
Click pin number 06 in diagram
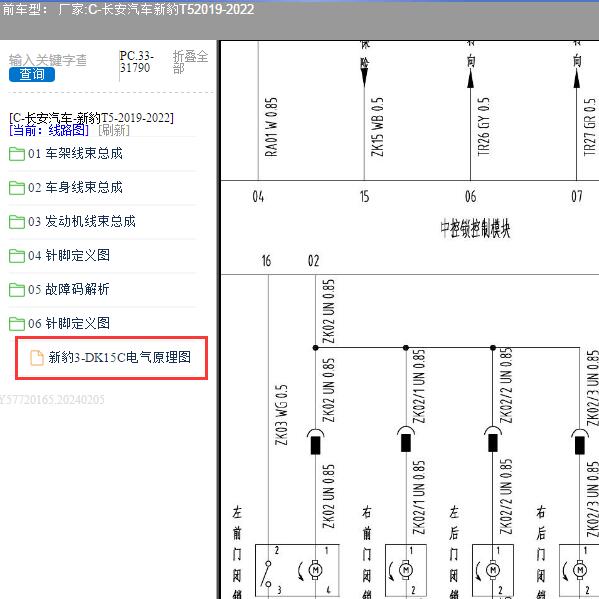(x=471, y=197)
